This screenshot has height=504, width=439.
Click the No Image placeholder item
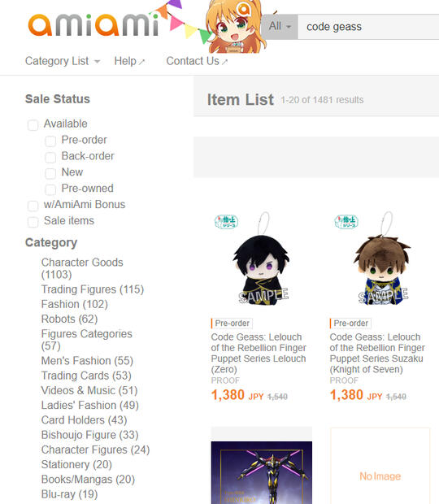(380, 466)
